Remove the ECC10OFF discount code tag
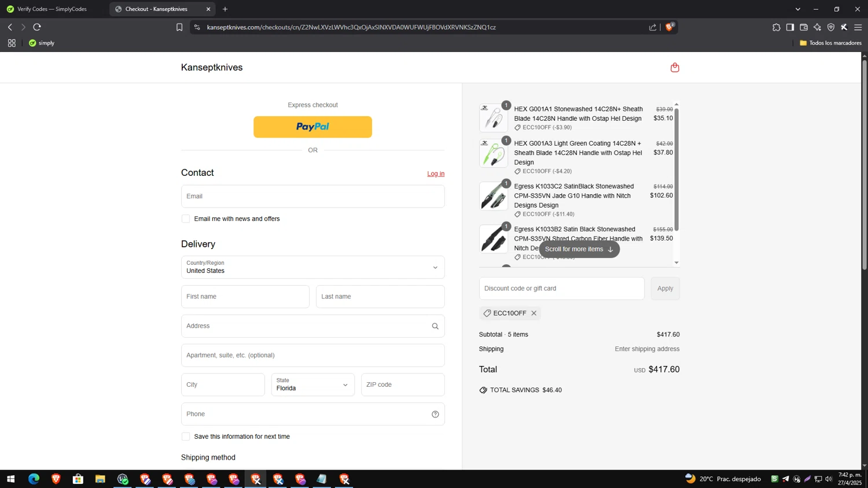Screen dimensions: 868x488 (534, 313)
